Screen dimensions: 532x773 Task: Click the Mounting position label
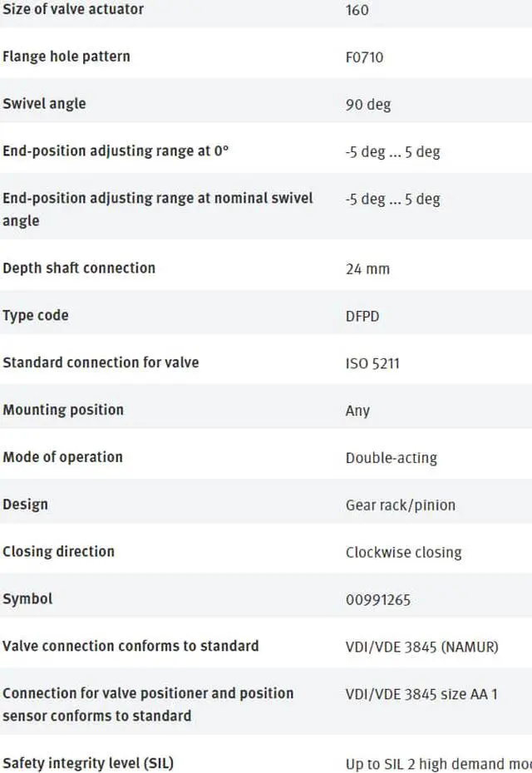coord(63,410)
